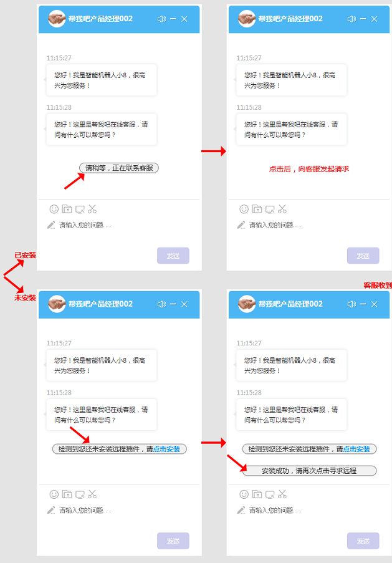The height and width of the screenshot is (563, 392).
Task: Open emoji picker in top-left chat window
Action: 54,209
